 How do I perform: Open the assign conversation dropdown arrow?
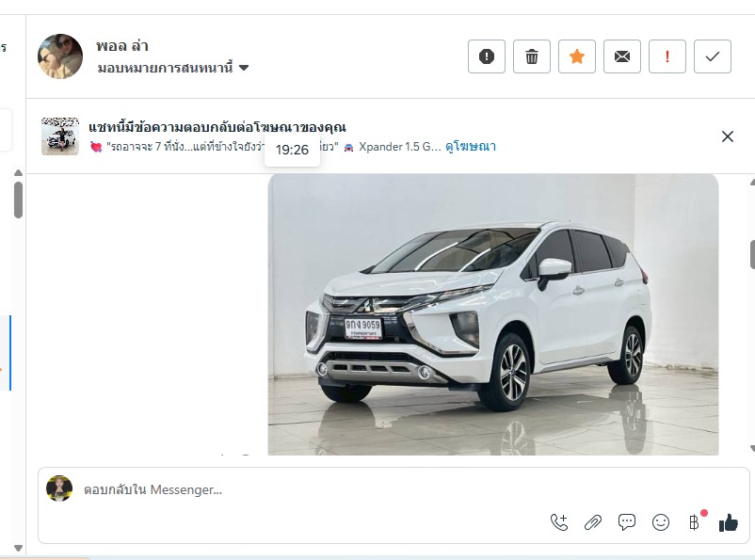click(x=244, y=68)
